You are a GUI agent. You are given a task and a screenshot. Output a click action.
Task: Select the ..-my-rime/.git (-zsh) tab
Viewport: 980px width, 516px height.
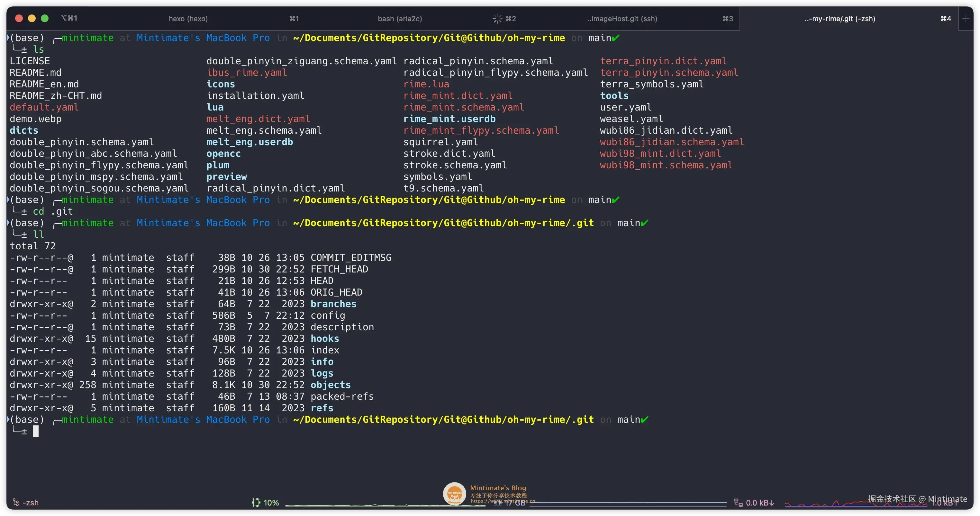click(x=839, y=19)
